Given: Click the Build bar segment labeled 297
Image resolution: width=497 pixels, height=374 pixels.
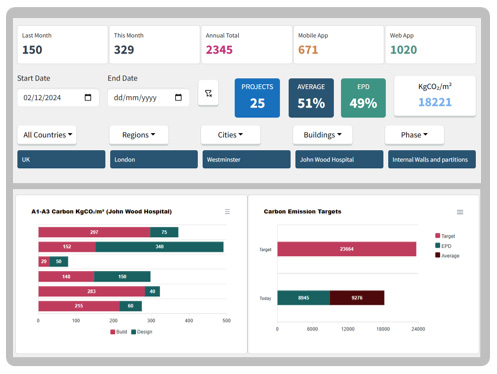Looking at the screenshot, I should click(94, 232).
